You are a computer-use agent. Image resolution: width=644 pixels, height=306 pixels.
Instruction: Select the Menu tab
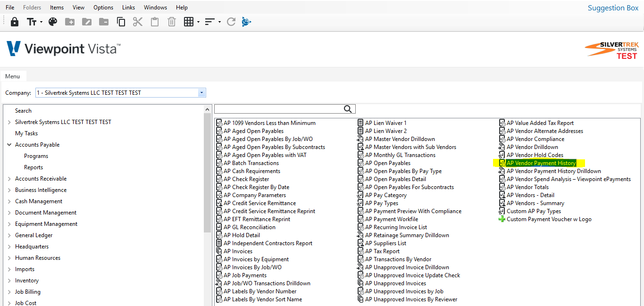point(13,76)
